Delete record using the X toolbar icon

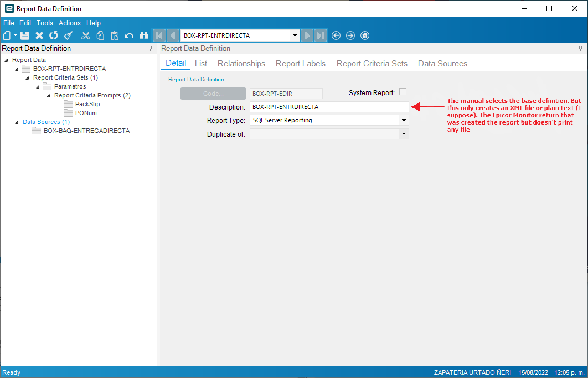39,35
